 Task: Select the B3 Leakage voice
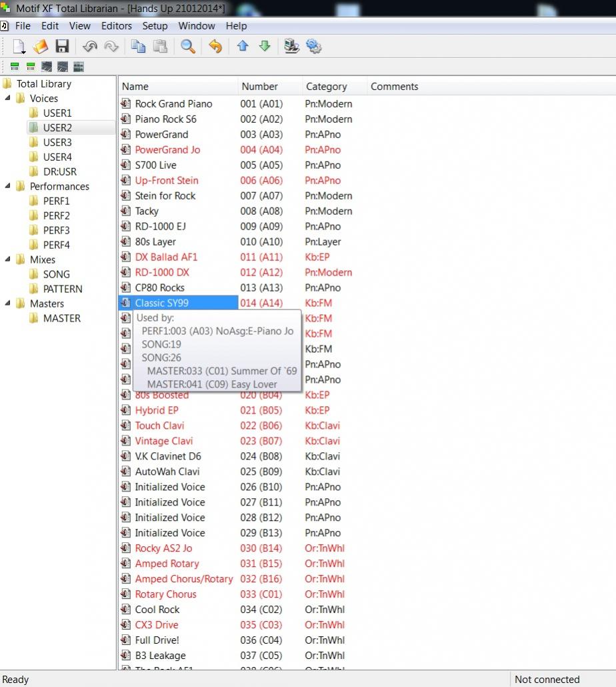(160, 656)
